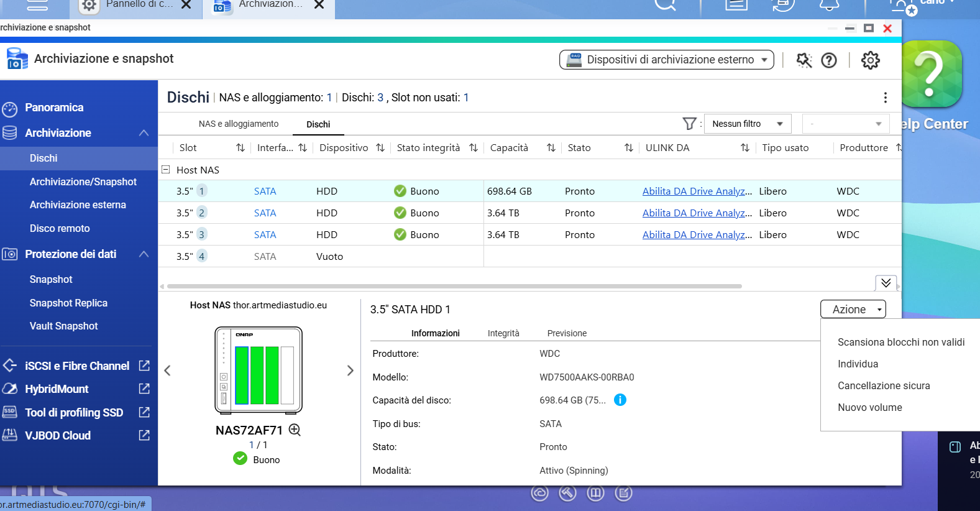Zoom into NAS72AF71 with magnifier icon

295,430
